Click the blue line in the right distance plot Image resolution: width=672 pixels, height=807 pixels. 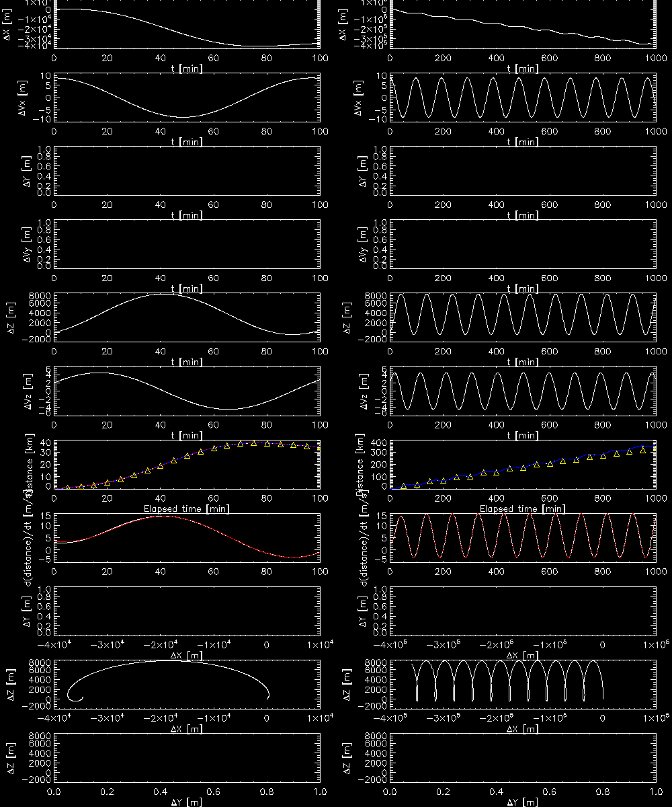[x=511, y=467]
